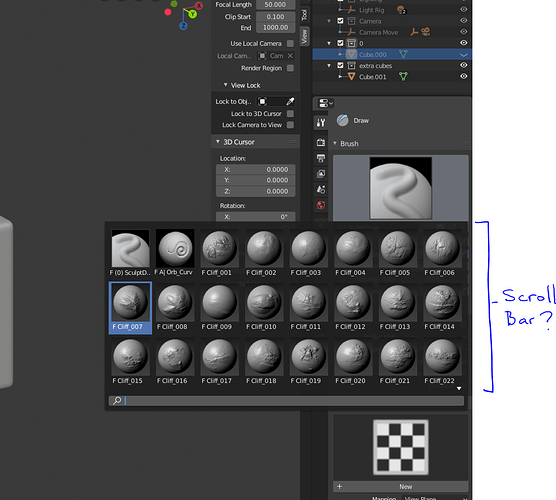Switch to the Tool sidebar tab
556x500 pixels.
coord(304,15)
